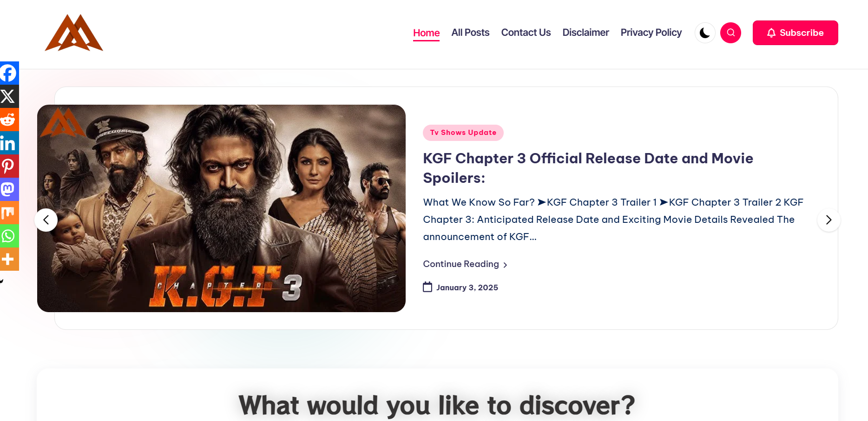Share the page on Mastodon
This screenshot has height=421, width=868.
coord(9,189)
